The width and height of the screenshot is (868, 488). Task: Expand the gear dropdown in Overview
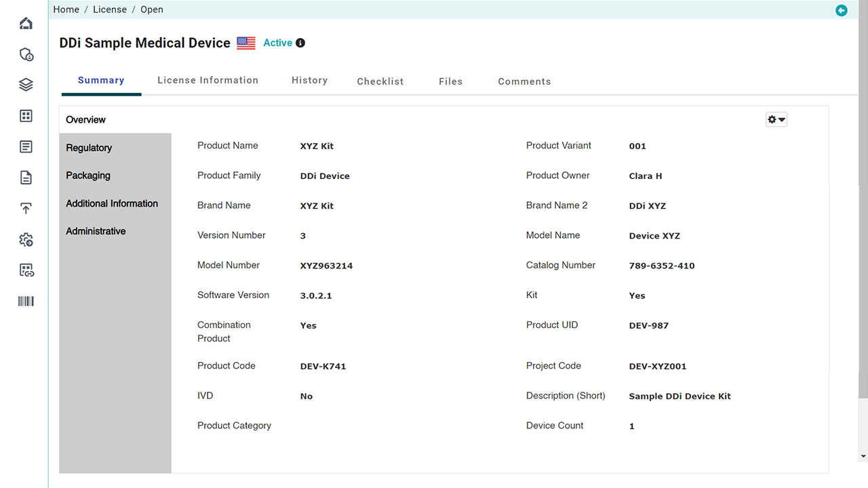point(776,119)
